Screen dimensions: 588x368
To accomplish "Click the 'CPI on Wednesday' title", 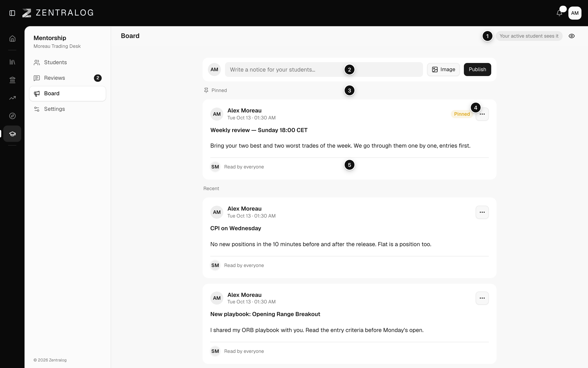I will click(235, 228).
